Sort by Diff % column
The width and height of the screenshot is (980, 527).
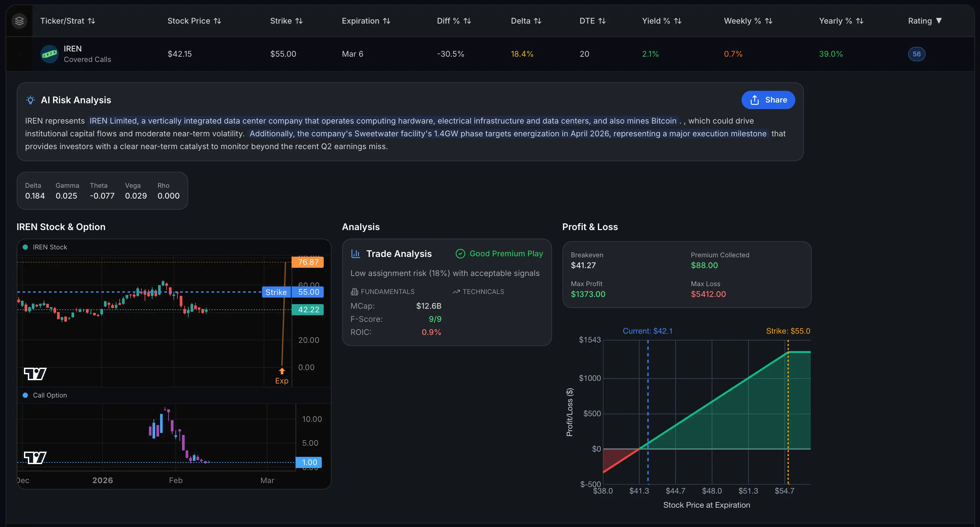(x=454, y=21)
